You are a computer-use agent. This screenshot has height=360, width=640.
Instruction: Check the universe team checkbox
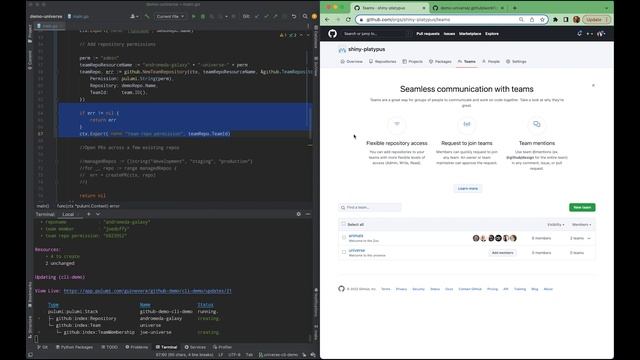pos(344,252)
